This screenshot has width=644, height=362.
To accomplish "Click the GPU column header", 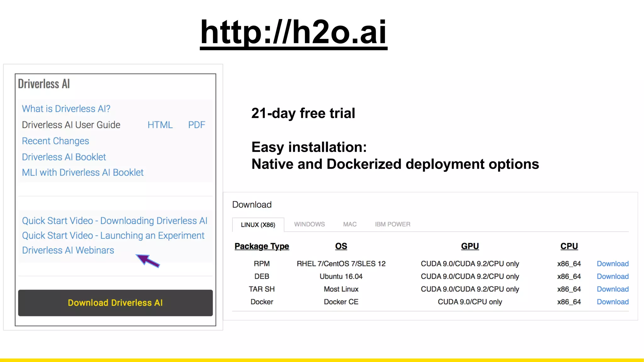I will 470,246.
